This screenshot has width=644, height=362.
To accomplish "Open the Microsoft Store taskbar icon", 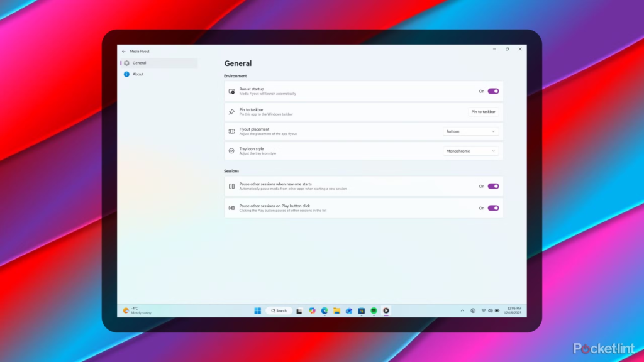I will pos(362,310).
